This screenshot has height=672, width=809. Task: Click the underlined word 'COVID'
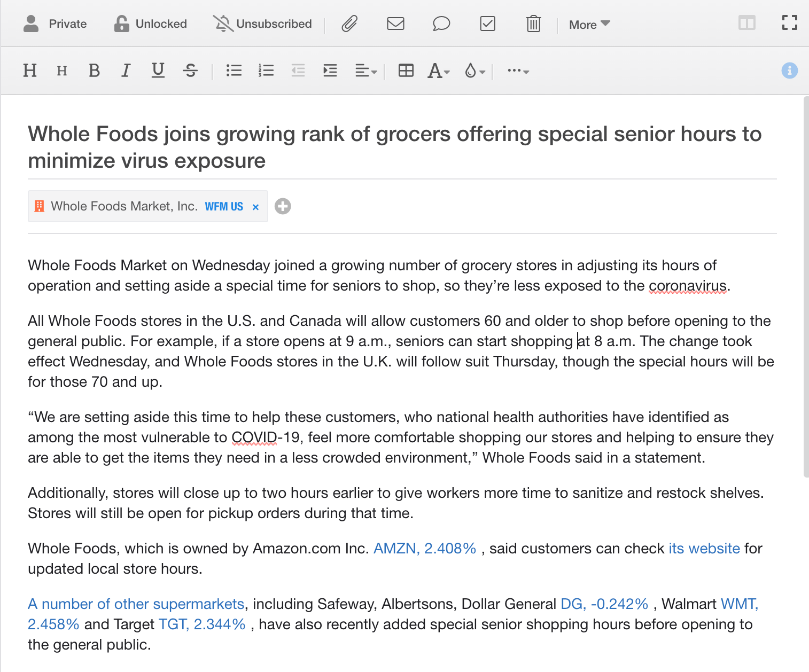(254, 437)
